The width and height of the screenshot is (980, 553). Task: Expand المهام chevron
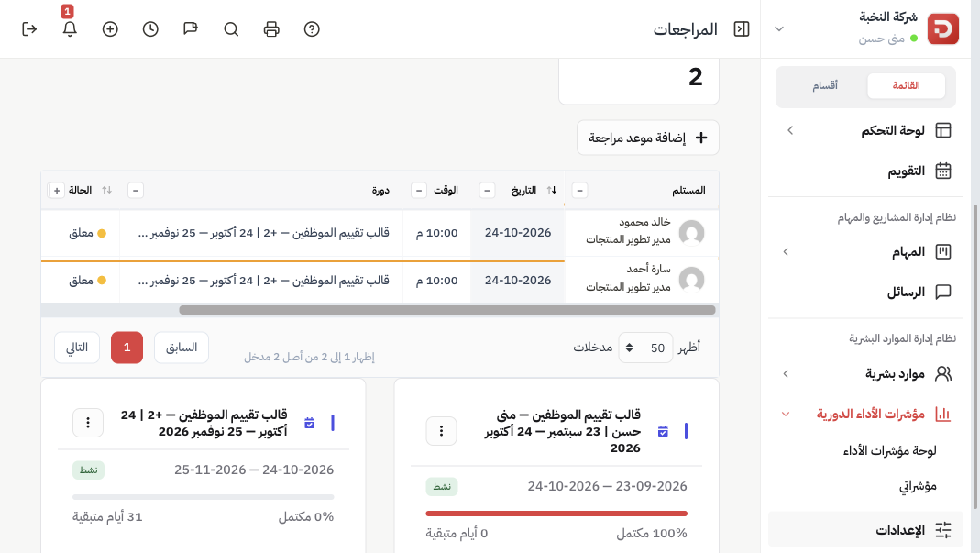pyautogui.click(x=786, y=251)
